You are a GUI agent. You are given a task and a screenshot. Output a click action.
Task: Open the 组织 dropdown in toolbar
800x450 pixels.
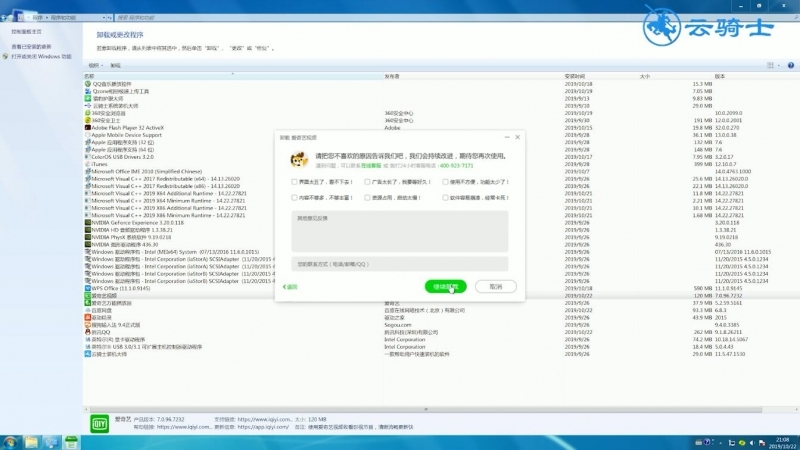coord(95,65)
